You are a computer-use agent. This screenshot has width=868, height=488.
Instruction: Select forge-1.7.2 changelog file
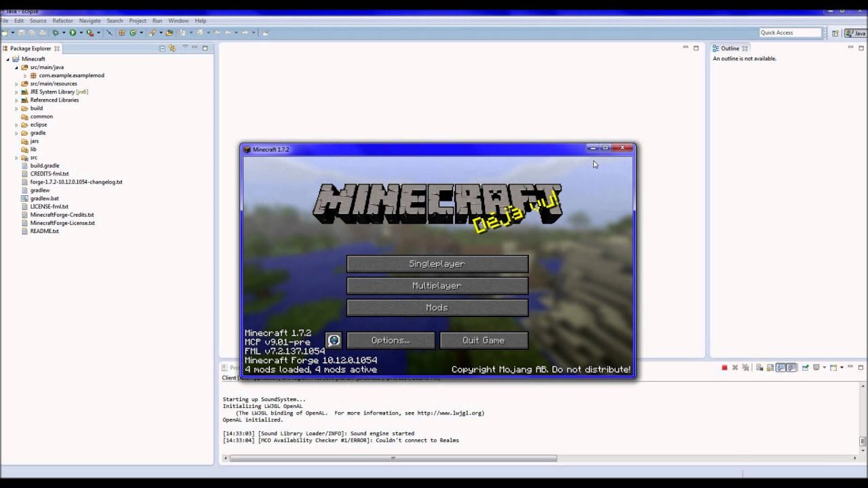76,182
